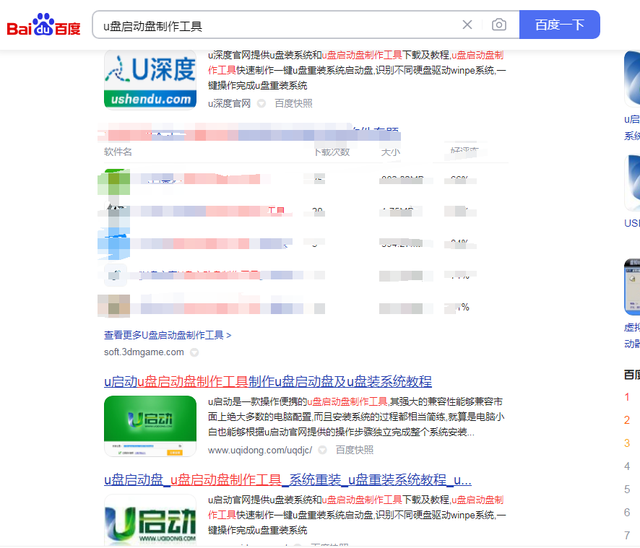Open 百度快照 for U深度 result
The width and height of the screenshot is (640, 548).
294,103
